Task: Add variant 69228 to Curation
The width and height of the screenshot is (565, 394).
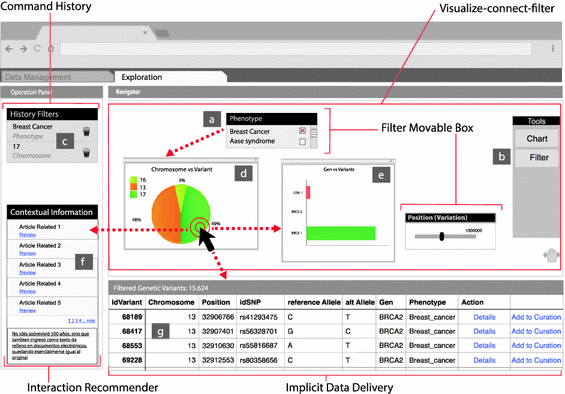Action: [x=536, y=360]
